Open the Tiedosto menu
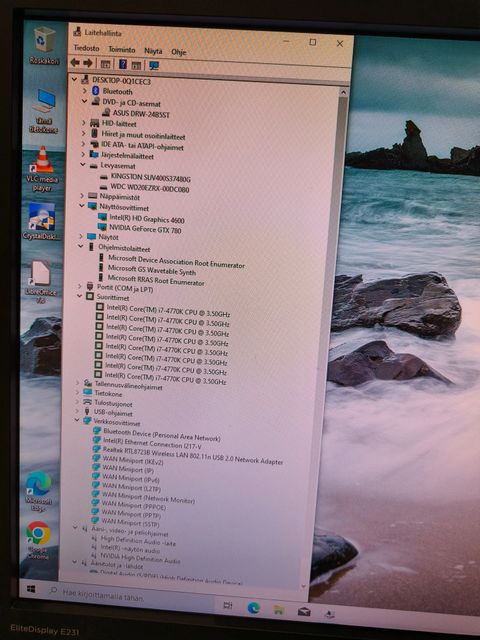The height and width of the screenshot is (640, 480). (87, 48)
